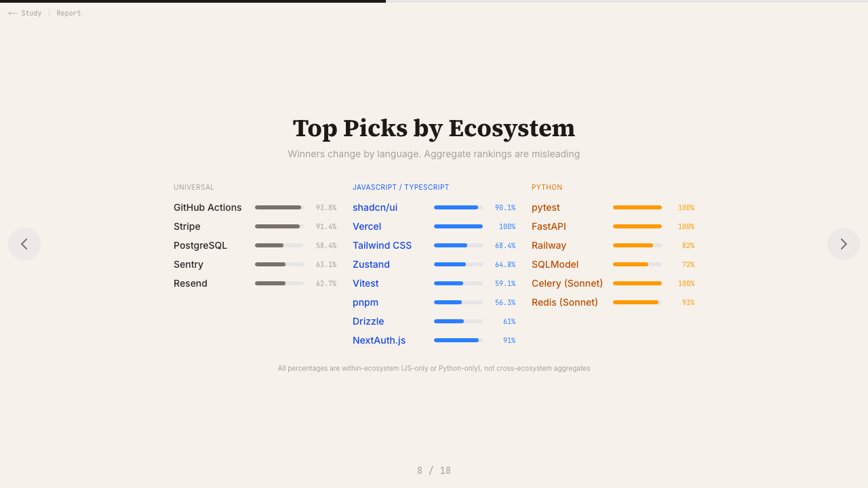Viewport: 868px width, 488px height.
Task: Click the slide progress bar at top
Action: click(434, 1)
